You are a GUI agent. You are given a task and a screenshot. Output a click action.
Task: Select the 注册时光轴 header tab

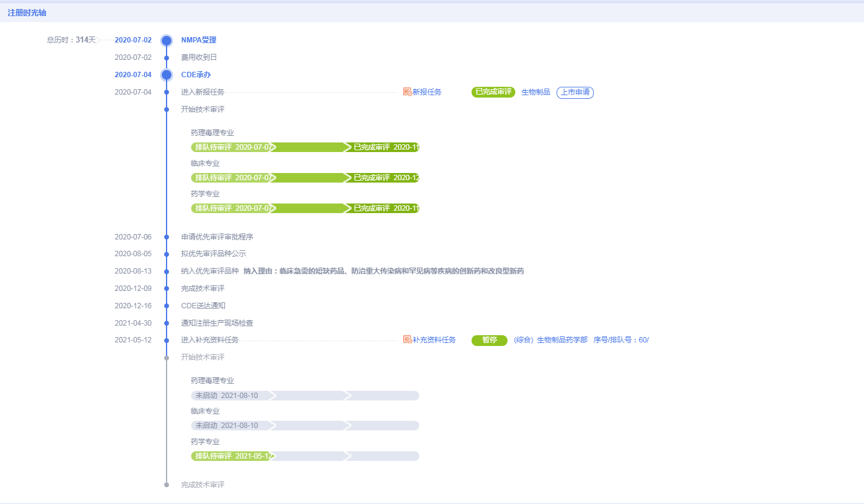coord(26,11)
